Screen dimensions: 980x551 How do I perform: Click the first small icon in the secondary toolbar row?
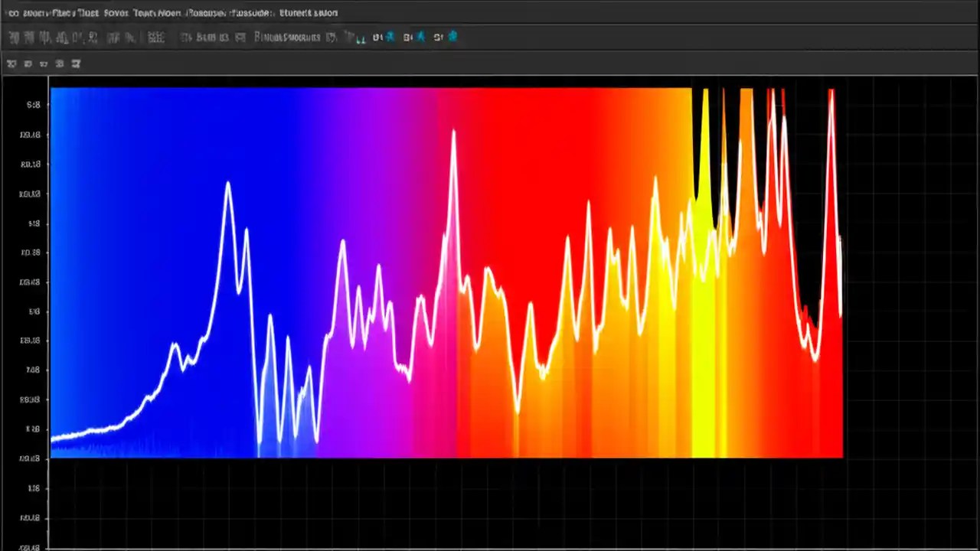(12, 64)
